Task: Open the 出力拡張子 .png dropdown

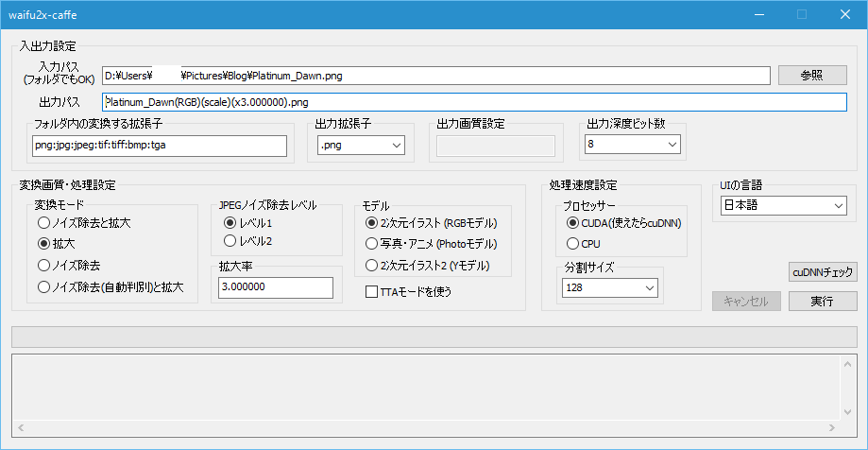Action: pyautogui.click(x=362, y=145)
